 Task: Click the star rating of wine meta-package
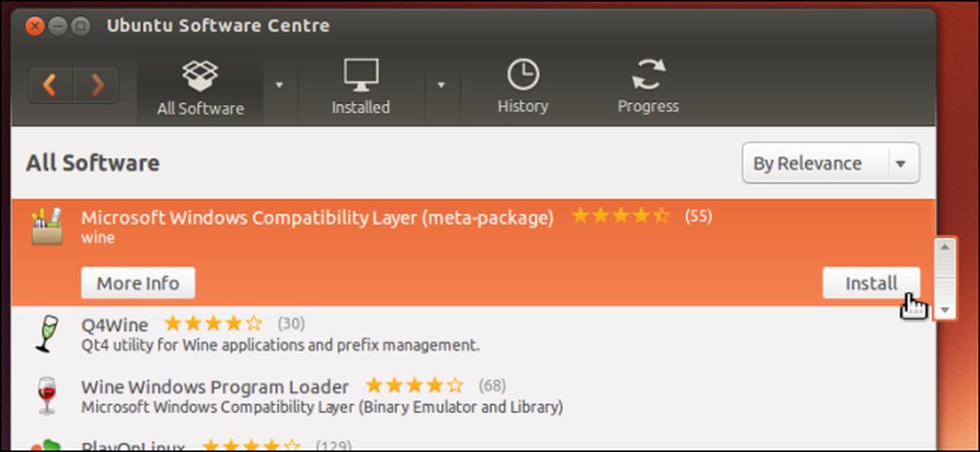tap(620, 217)
